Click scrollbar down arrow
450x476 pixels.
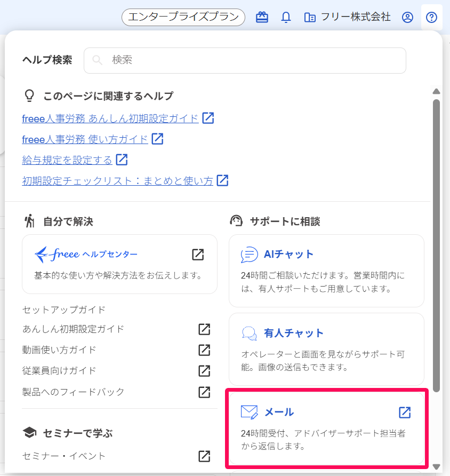(436, 466)
